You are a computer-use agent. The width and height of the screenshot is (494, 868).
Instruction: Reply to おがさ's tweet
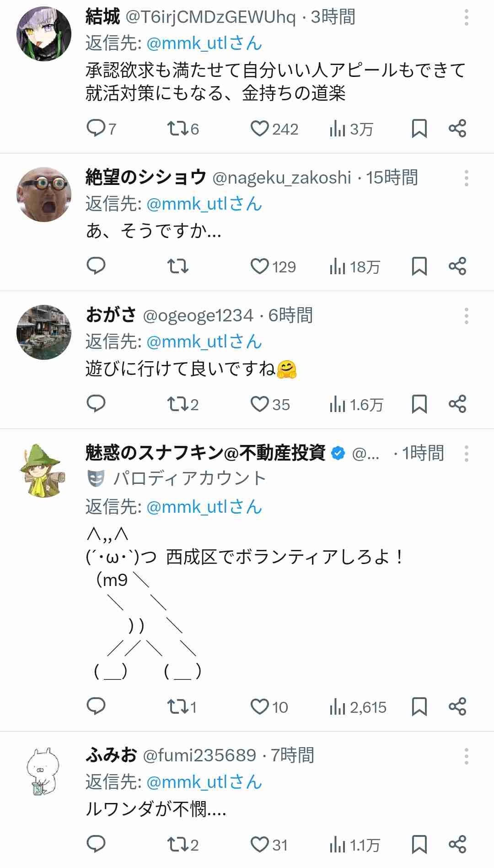96,403
